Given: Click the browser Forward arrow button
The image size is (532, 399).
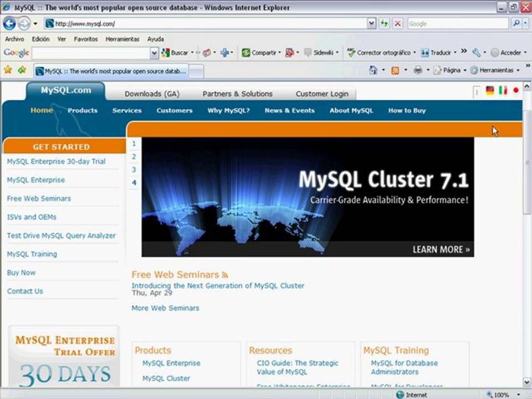Looking at the screenshot, I should 24,23.
